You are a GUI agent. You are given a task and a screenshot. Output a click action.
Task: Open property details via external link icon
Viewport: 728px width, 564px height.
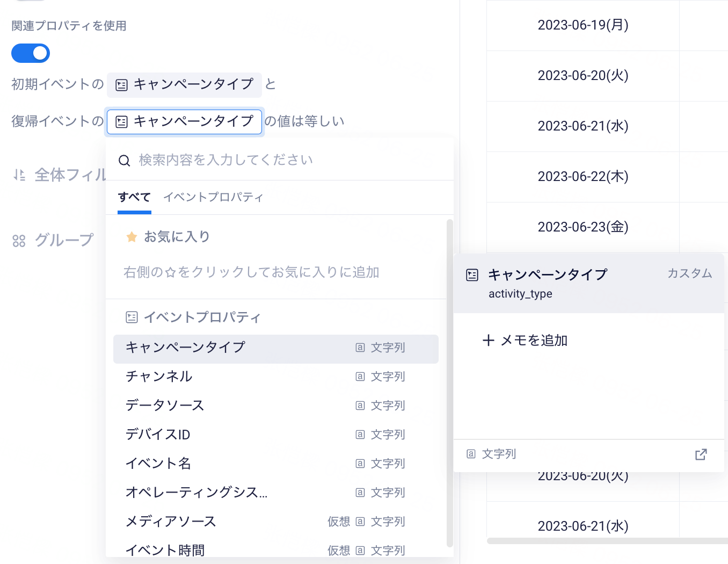[701, 454]
